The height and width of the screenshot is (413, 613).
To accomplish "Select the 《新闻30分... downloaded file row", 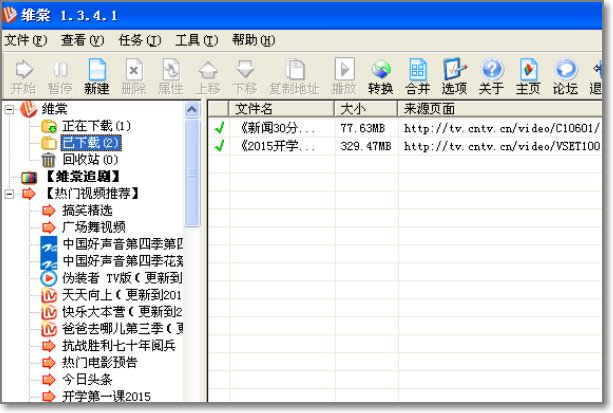I will point(278,128).
